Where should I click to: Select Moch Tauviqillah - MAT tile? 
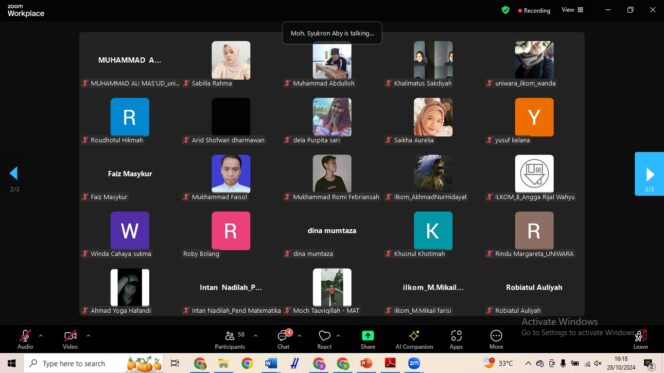[332, 287]
